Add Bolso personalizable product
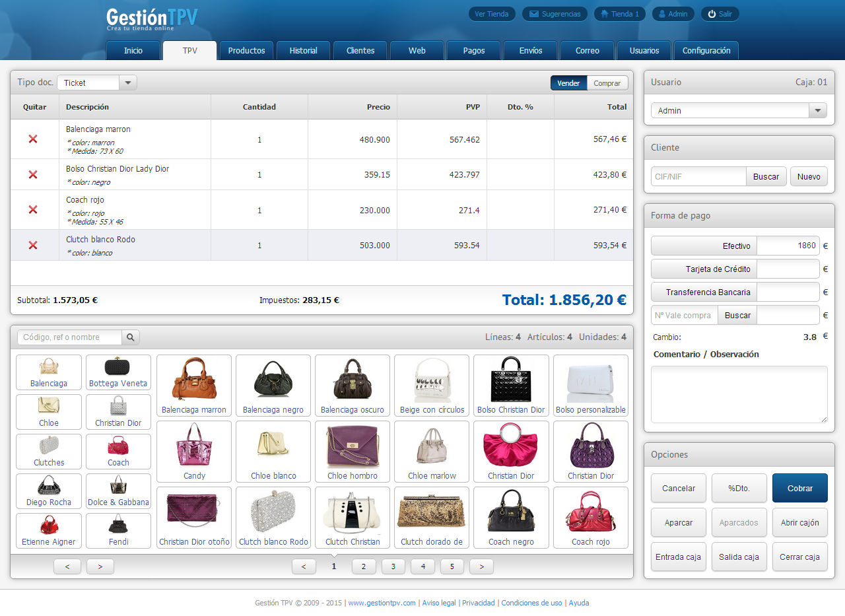The height and width of the screenshot is (616, 845). tap(591, 386)
